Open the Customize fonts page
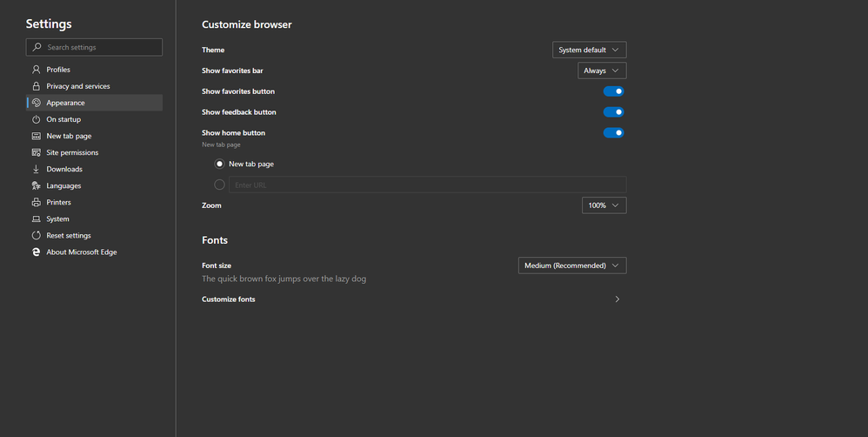 [x=413, y=299]
